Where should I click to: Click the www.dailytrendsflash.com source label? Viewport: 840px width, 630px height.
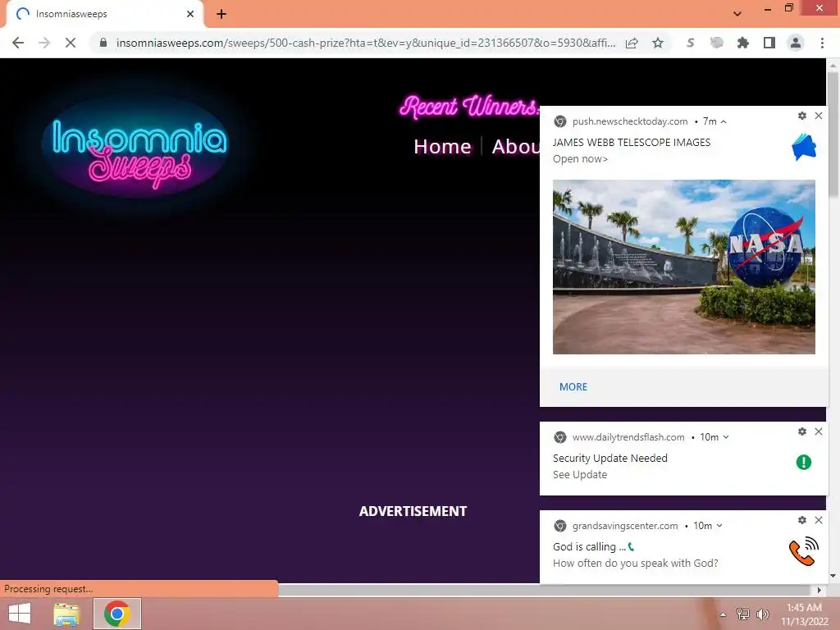click(628, 437)
